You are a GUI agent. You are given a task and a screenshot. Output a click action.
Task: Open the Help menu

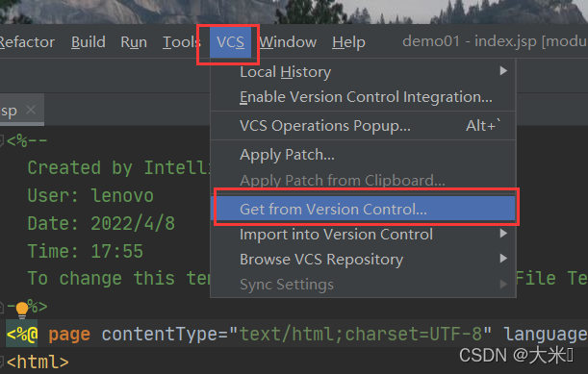(348, 42)
